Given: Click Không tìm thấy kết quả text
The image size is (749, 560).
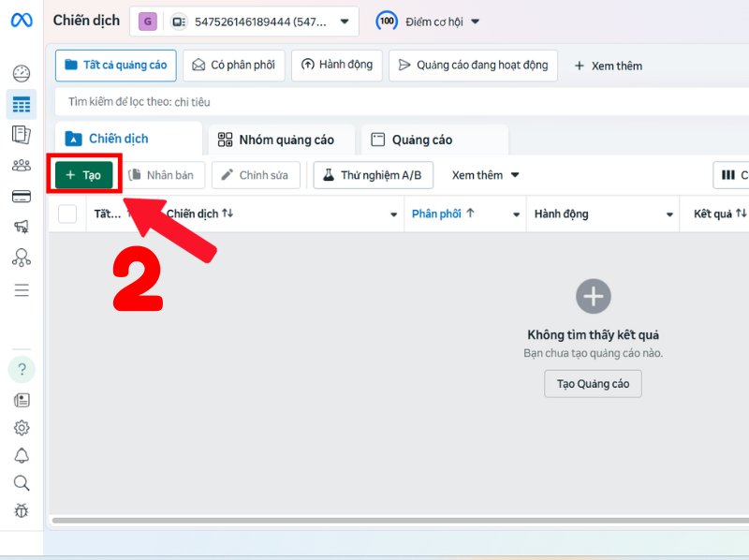Looking at the screenshot, I should (x=594, y=335).
